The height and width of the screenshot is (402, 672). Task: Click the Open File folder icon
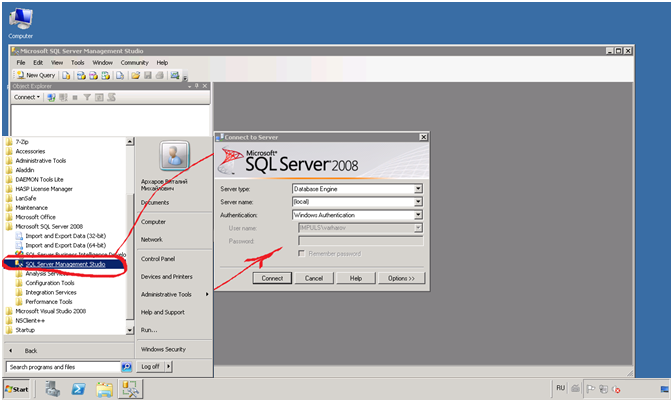coord(135,75)
